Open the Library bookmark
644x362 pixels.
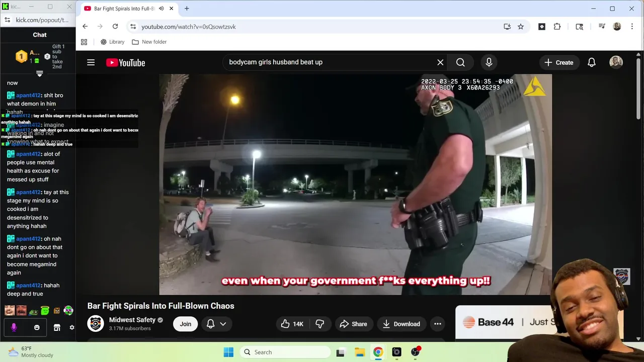click(112, 42)
